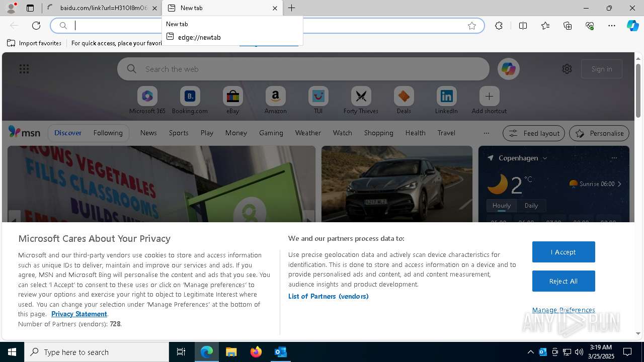Image resolution: width=644 pixels, height=362 pixels.
Task: Open the Health menu item
Action: pyautogui.click(x=415, y=133)
